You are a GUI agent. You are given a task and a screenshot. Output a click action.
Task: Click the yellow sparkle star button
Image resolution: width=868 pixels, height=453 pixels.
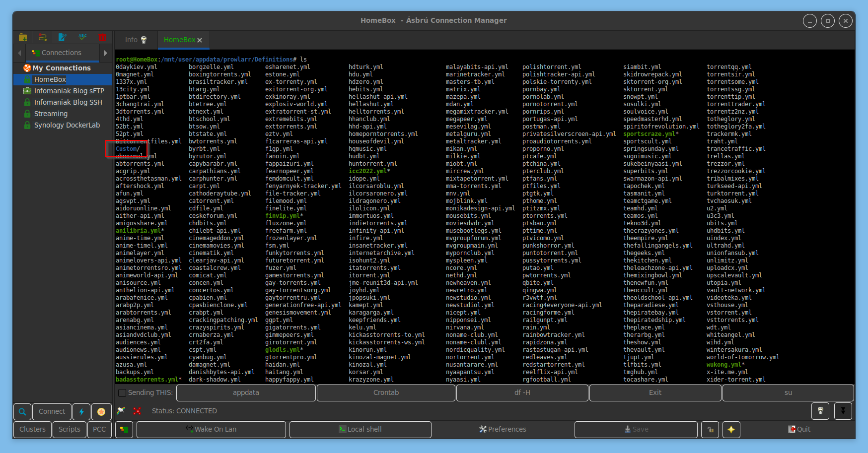tap(731, 430)
